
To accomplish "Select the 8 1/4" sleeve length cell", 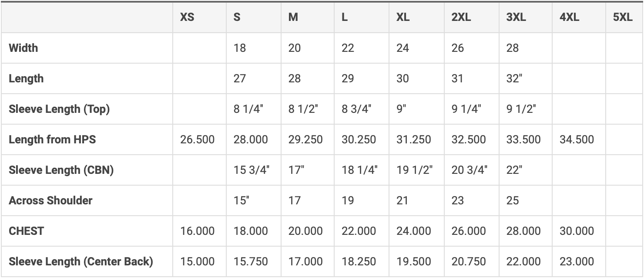I will [248, 109].
